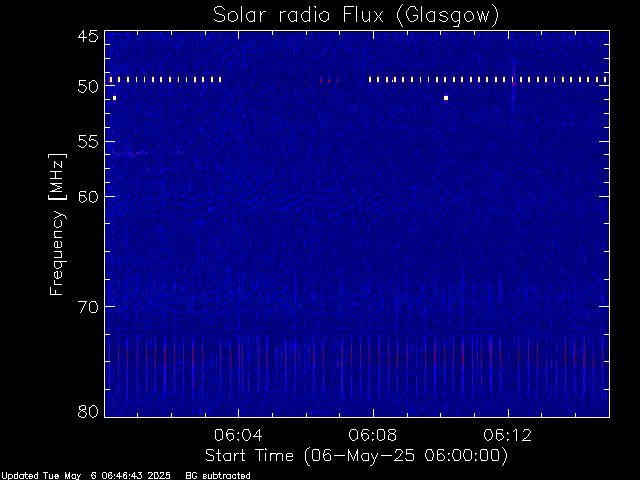Screen dimensions: 640x480
Task: Select the 55 MHz axis label
Action: tap(88, 142)
